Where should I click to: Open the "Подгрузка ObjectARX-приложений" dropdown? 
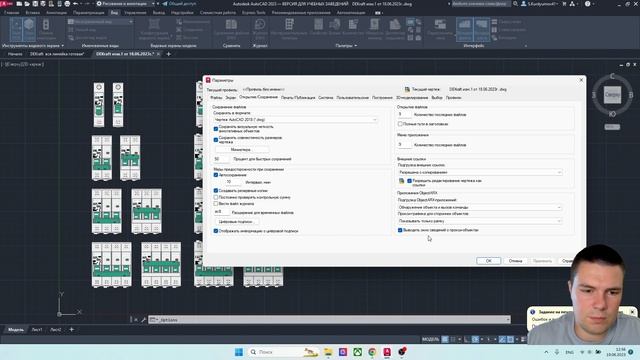point(480,207)
